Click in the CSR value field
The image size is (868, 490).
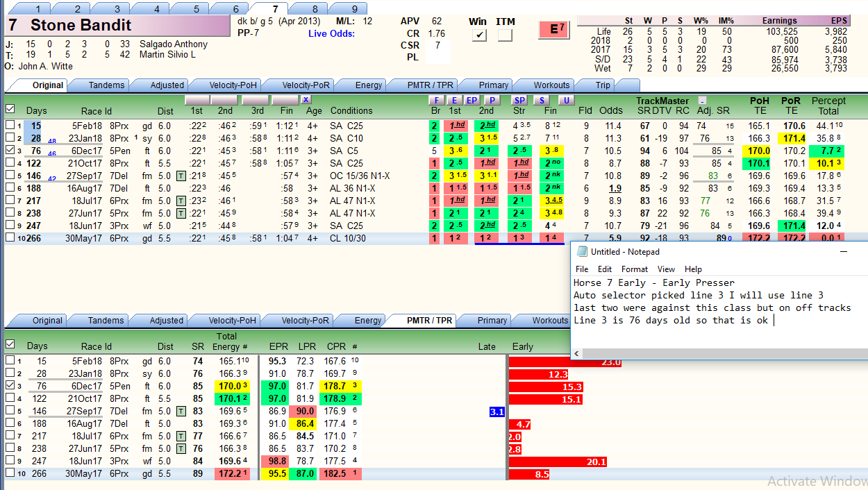coord(437,46)
